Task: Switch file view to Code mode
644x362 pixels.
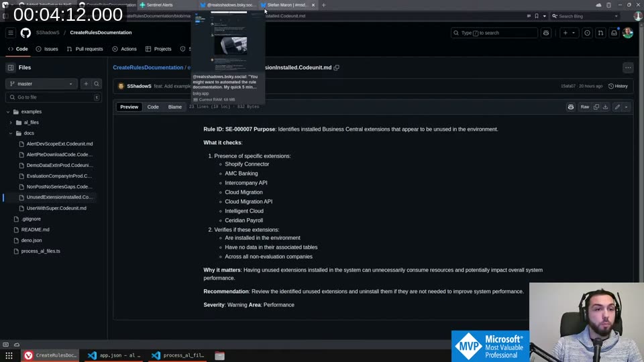Action: pos(153,107)
